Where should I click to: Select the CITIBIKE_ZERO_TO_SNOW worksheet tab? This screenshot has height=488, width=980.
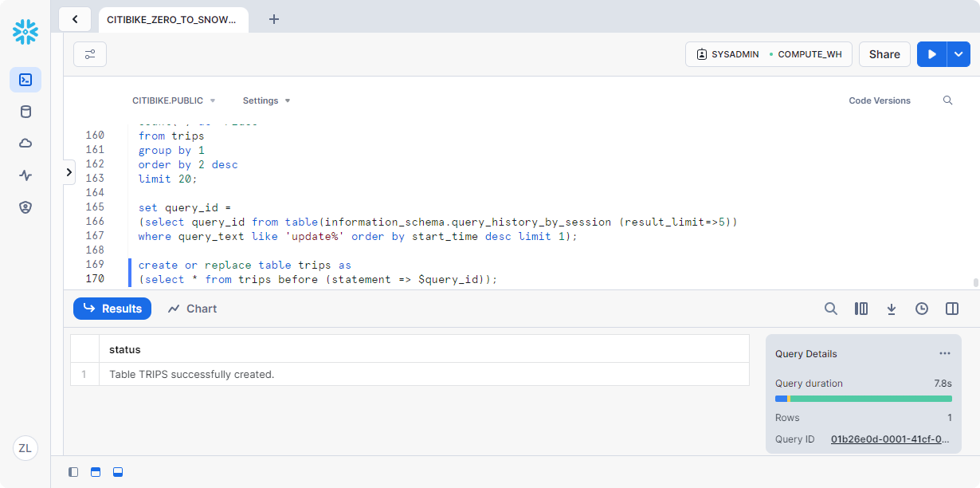(171, 19)
